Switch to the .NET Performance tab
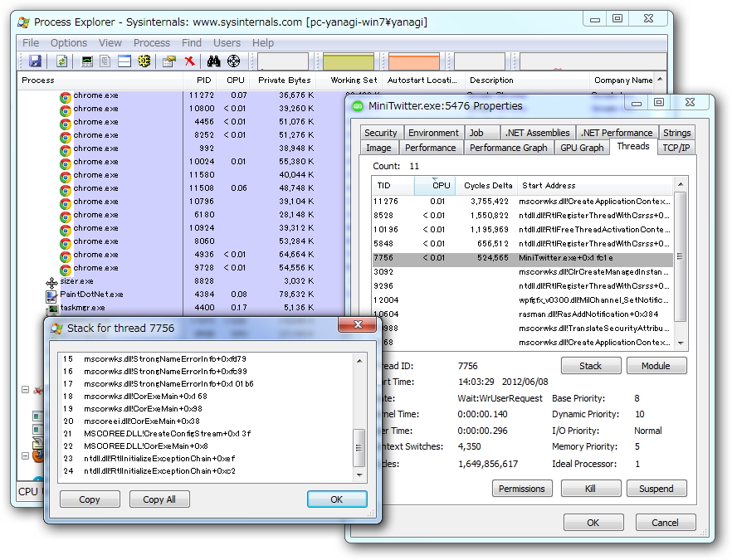732x560 pixels. 617,133
